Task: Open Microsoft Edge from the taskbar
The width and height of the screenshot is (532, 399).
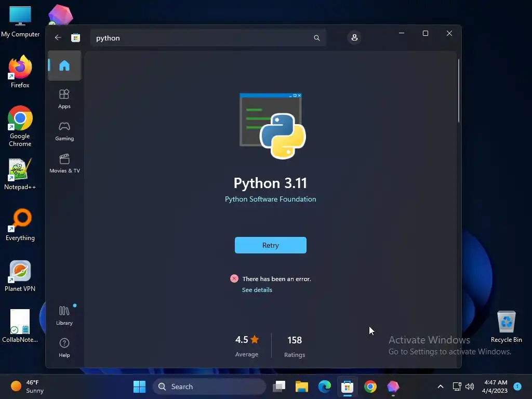Action: pyautogui.click(x=325, y=387)
